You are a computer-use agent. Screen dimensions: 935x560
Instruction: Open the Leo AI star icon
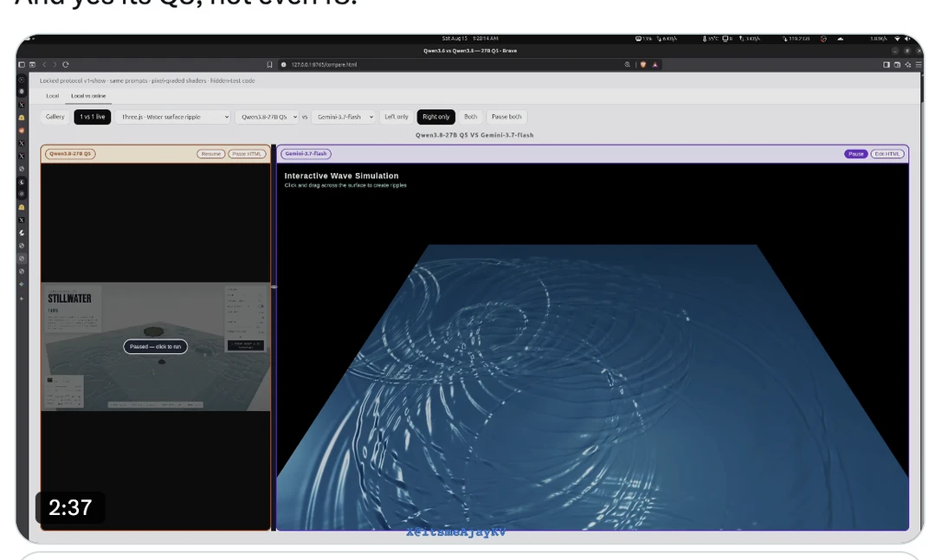click(907, 64)
